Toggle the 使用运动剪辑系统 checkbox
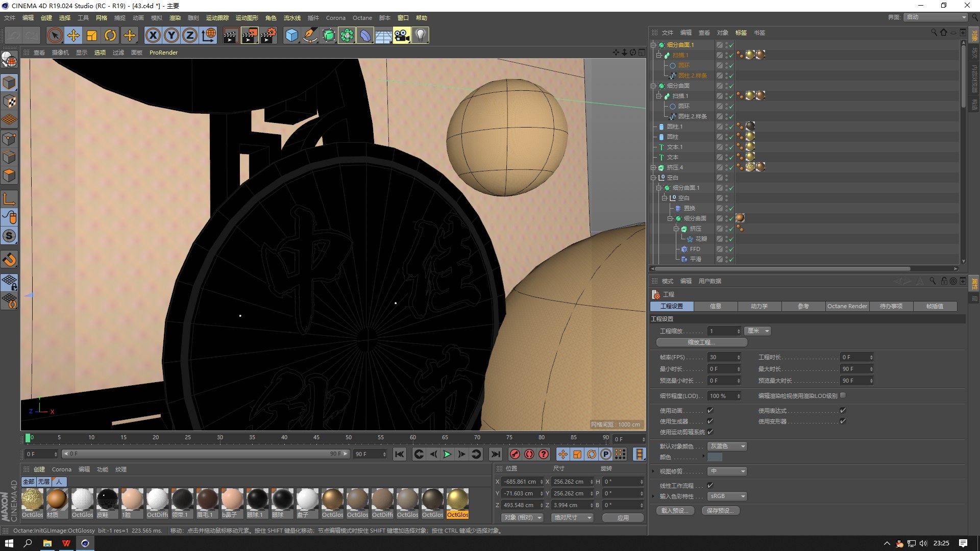 (710, 432)
